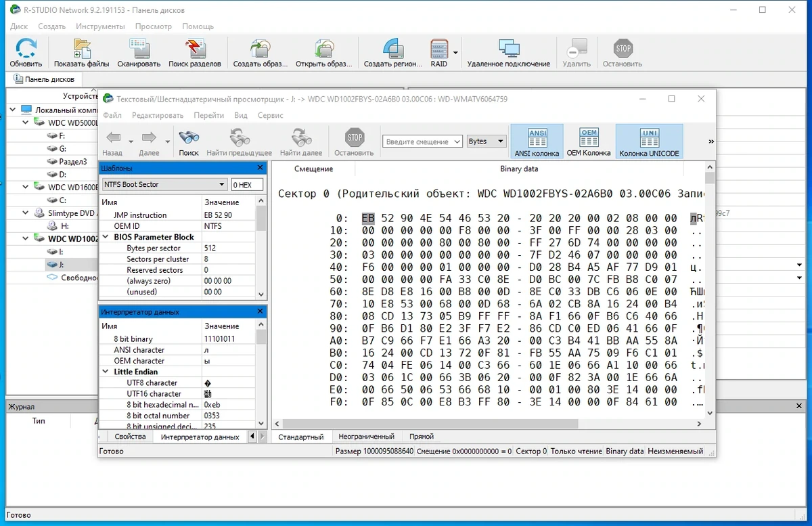Image resolution: width=812 pixels, height=526 pixels.
Task: Close Интерпретатор данных panel
Action: point(261,311)
